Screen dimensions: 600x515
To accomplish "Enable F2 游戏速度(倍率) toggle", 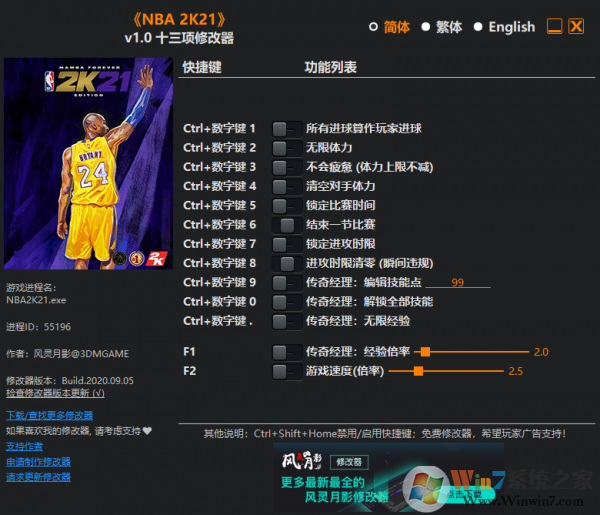I will (x=287, y=372).
